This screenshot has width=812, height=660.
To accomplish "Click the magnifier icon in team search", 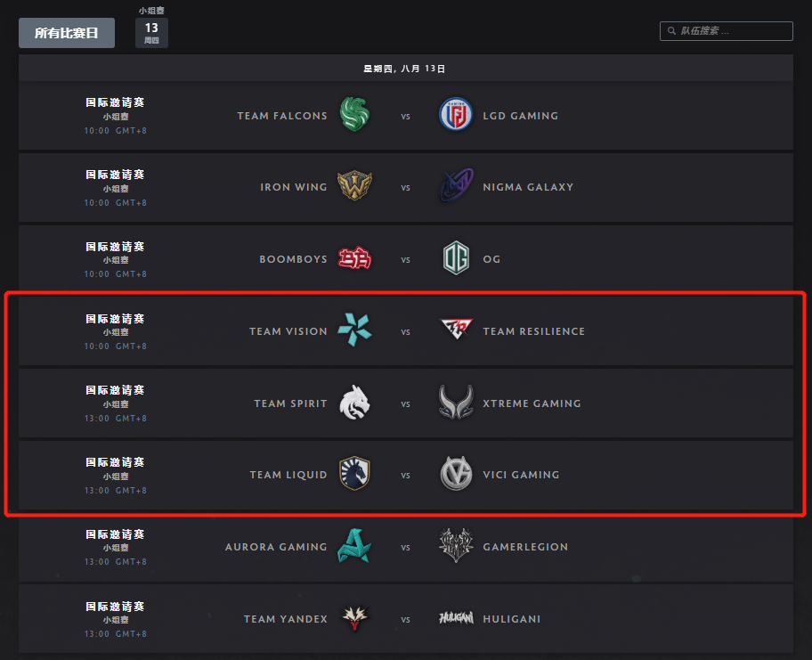I will pos(671,31).
